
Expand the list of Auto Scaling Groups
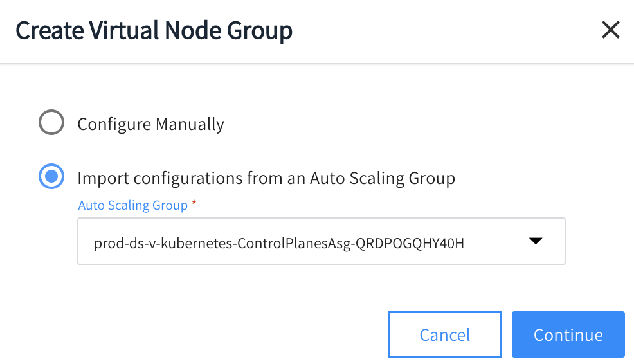[535, 241]
